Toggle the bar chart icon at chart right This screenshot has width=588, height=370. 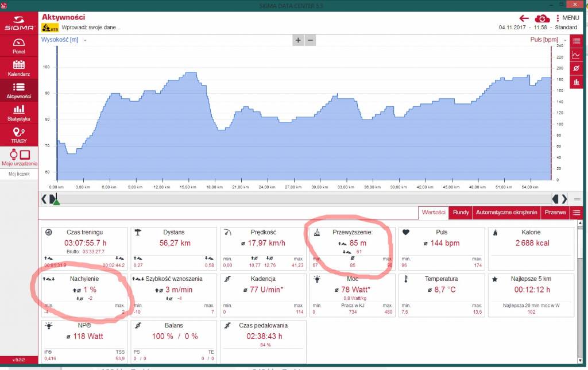(577, 82)
